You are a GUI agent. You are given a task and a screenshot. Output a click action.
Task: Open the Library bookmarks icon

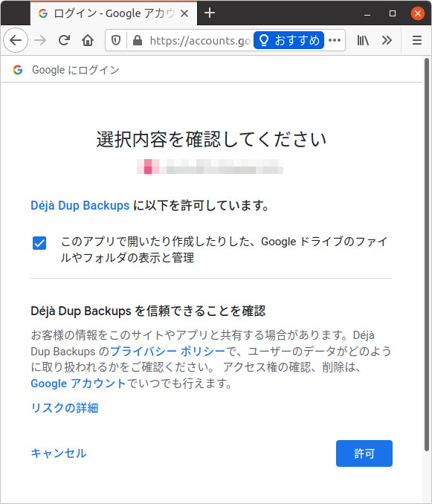pyautogui.click(x=363, y=40)
